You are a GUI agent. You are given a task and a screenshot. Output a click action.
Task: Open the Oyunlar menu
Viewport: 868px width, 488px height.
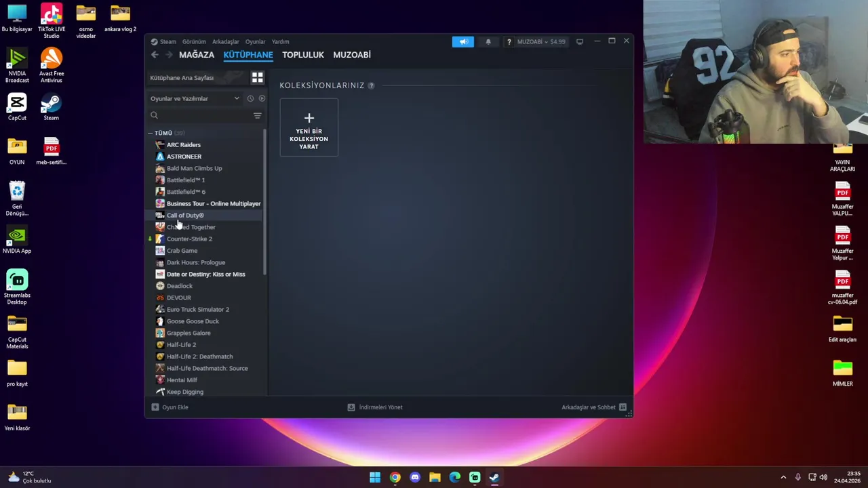click(255, 42)
